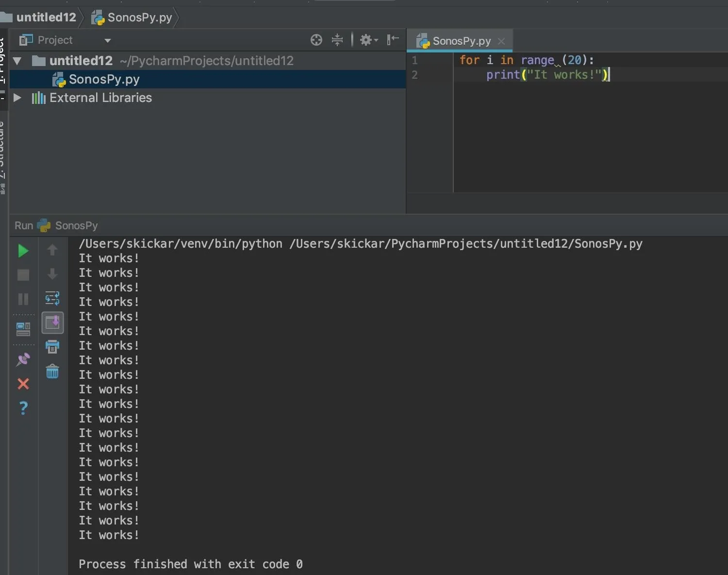
Task: Click the Stop process icon
Action: 23,275
